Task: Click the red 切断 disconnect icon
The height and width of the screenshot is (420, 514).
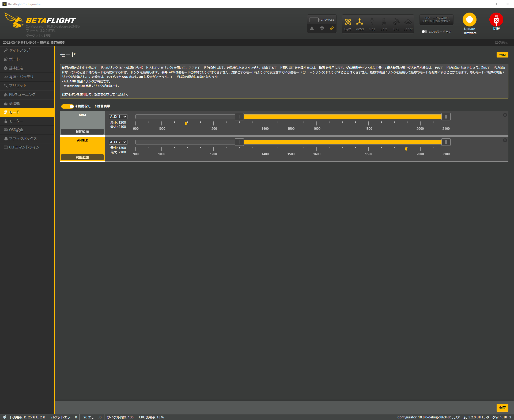Action: point(496,20)
